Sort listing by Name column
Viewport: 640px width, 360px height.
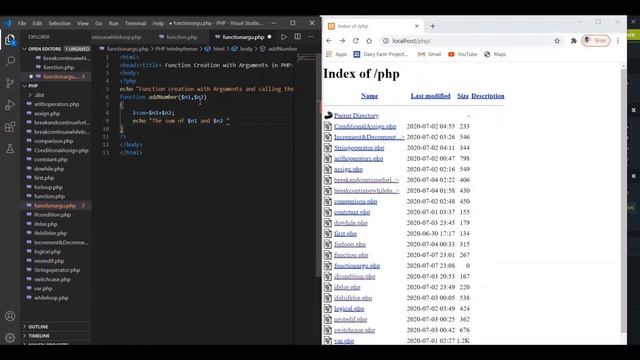click(369, 96)
